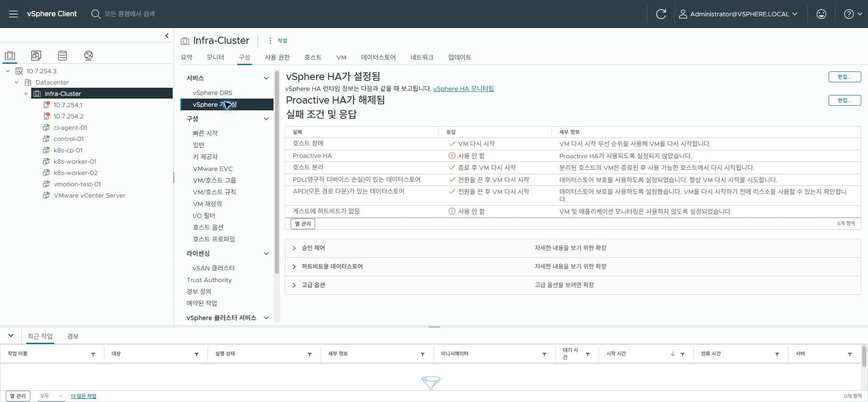Switch to the 경보 tab in bottom panel

coord(73,336)
